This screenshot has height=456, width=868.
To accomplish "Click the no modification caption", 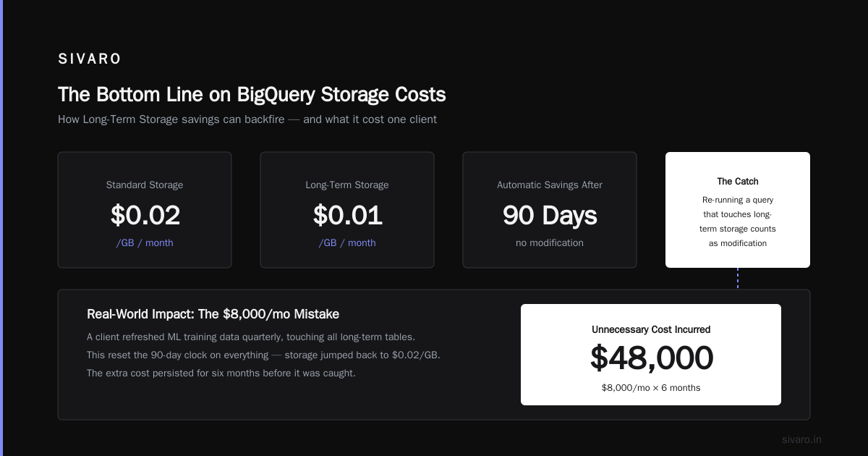I will pyautogui.click(x=550, y=243).
